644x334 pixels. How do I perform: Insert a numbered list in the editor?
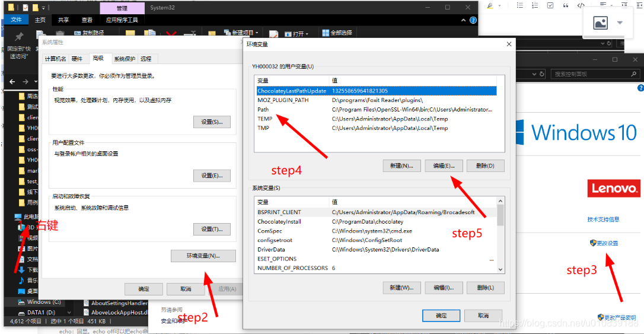[535, 5]
